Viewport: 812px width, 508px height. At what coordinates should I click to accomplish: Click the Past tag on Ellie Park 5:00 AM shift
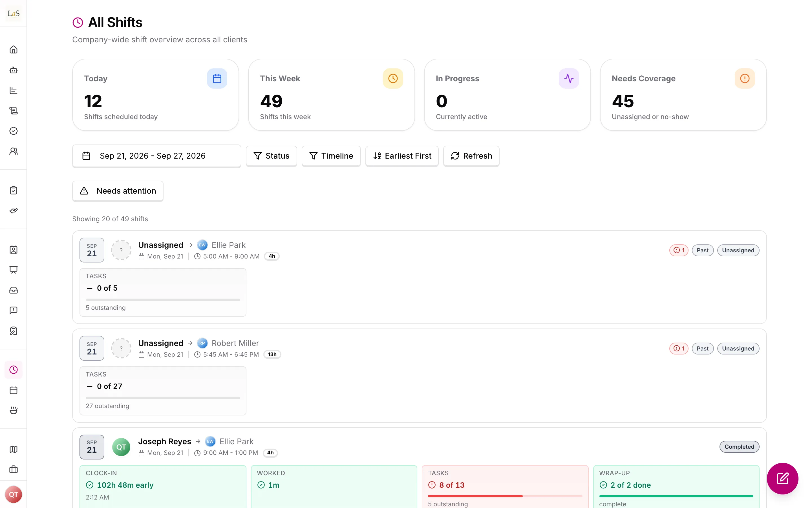[x=703, y=250]
